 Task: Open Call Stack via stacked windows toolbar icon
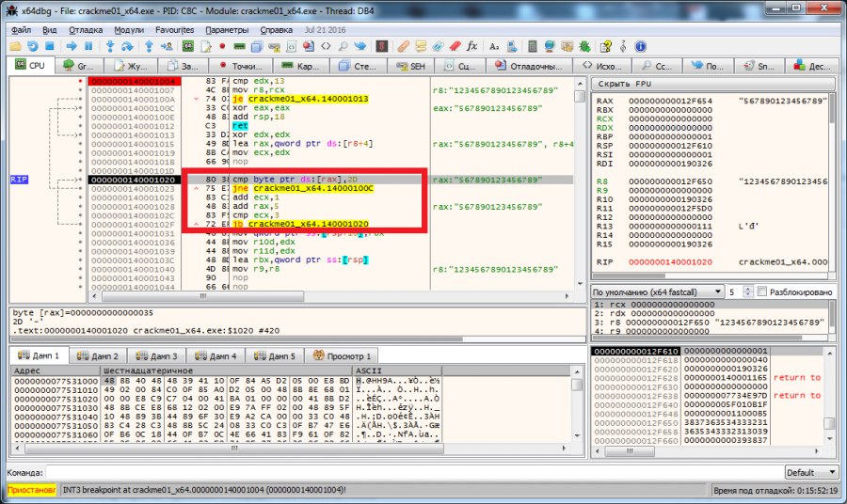tap(257, 46)
